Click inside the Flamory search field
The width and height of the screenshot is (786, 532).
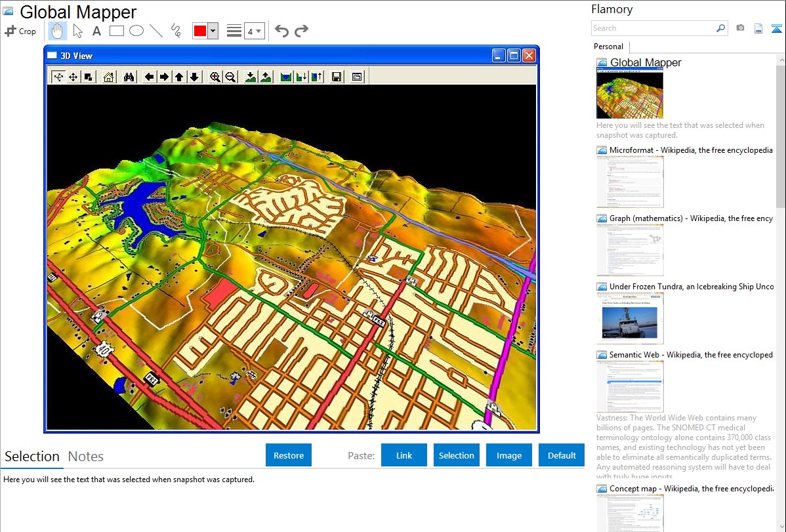(x=653, y=28)
